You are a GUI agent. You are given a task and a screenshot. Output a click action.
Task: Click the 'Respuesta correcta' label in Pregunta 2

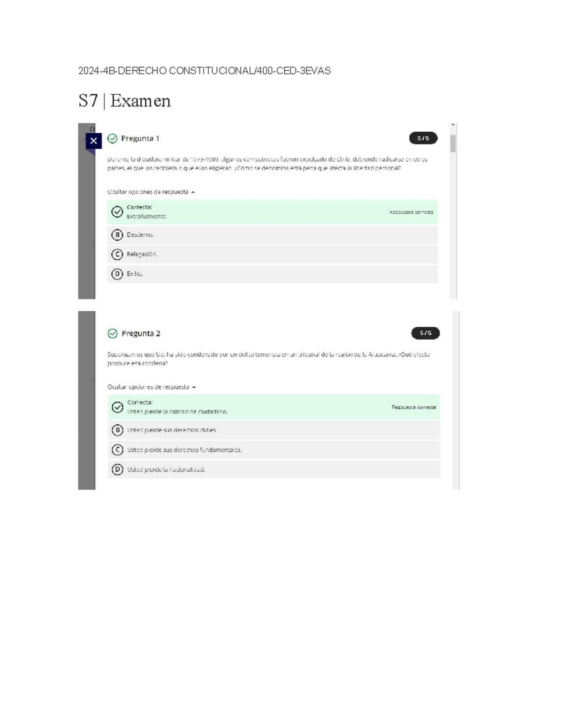(413, 407)
